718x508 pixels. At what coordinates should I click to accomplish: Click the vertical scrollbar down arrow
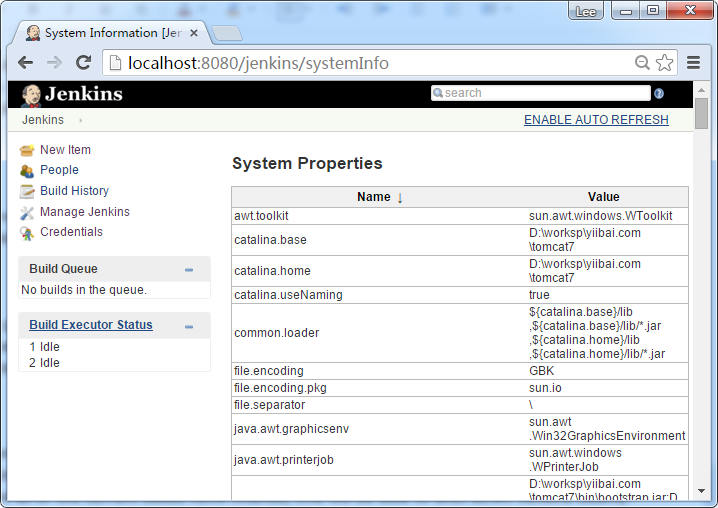click(702, 491)
